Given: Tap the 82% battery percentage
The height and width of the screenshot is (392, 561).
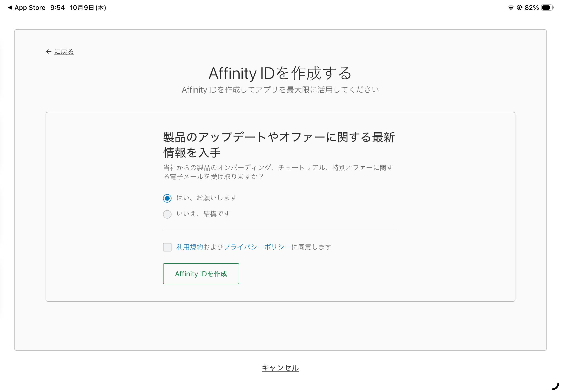Looking at the screenshot, I should point(532,8).
